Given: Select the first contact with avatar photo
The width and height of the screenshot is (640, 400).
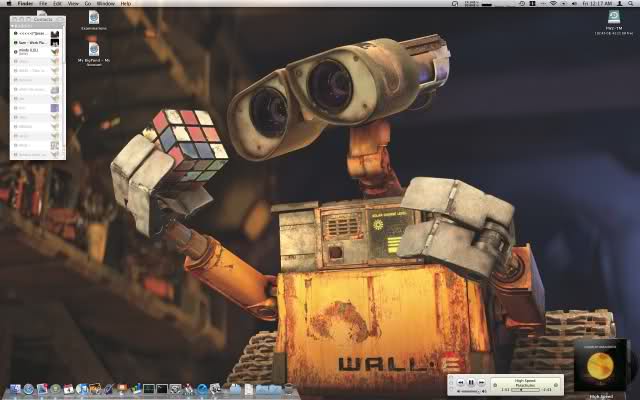Looking at the screenshot, I should click(37, 33).
